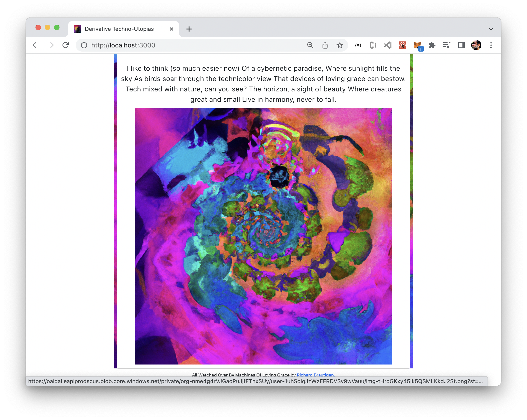
Task: Go back to the previous page
Action: [36, 45]
